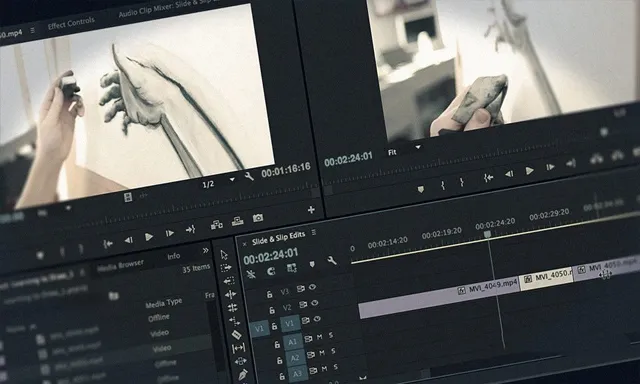
Task: Go to In point in Program monitor
Action: tap(489, 178)
